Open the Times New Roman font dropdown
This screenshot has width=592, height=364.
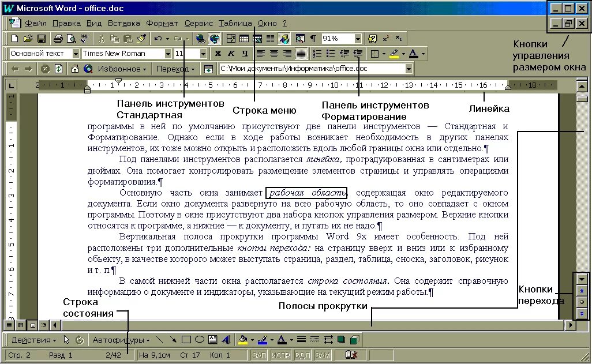[168, 54]
